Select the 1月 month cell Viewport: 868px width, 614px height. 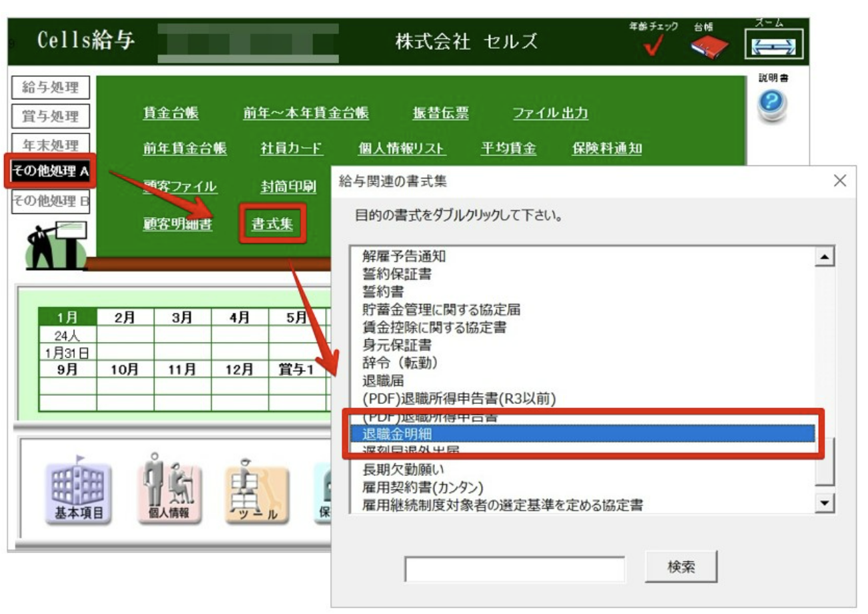coord(68,318)
